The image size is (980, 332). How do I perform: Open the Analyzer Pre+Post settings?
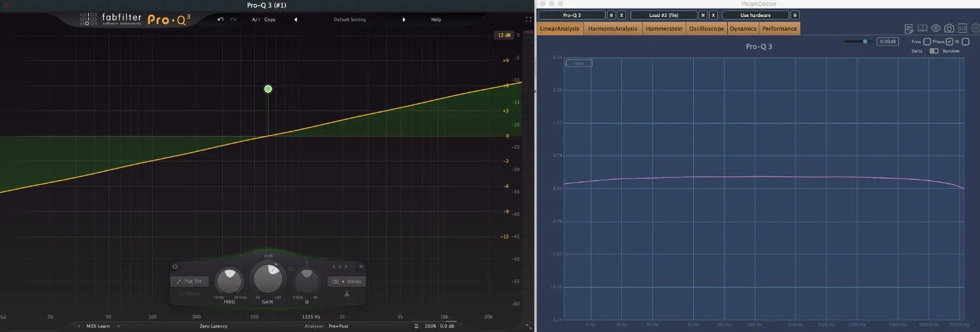(x=338, y=326)
